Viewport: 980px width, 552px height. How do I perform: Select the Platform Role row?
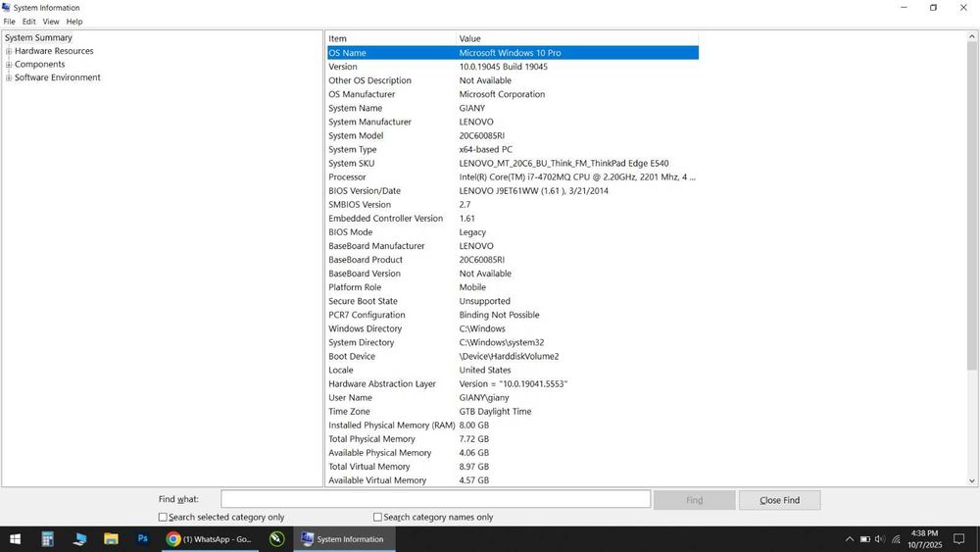pyautogui.click(x=513, y=287)
